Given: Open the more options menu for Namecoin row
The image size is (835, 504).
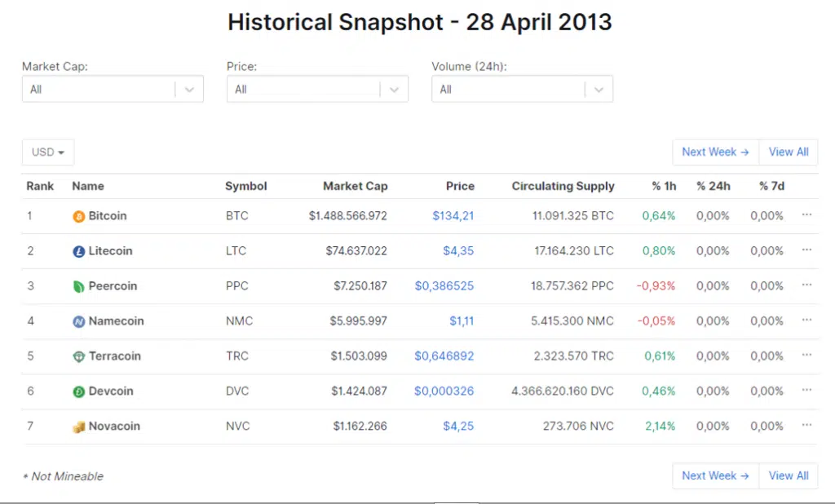Looking at the screenshot, I should (806, 321).
